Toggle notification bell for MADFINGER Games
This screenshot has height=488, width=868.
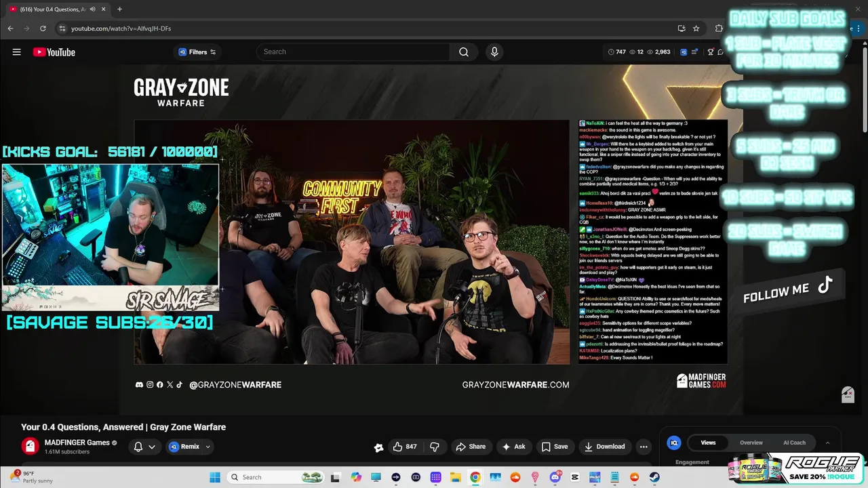click(x=138, y=447)
